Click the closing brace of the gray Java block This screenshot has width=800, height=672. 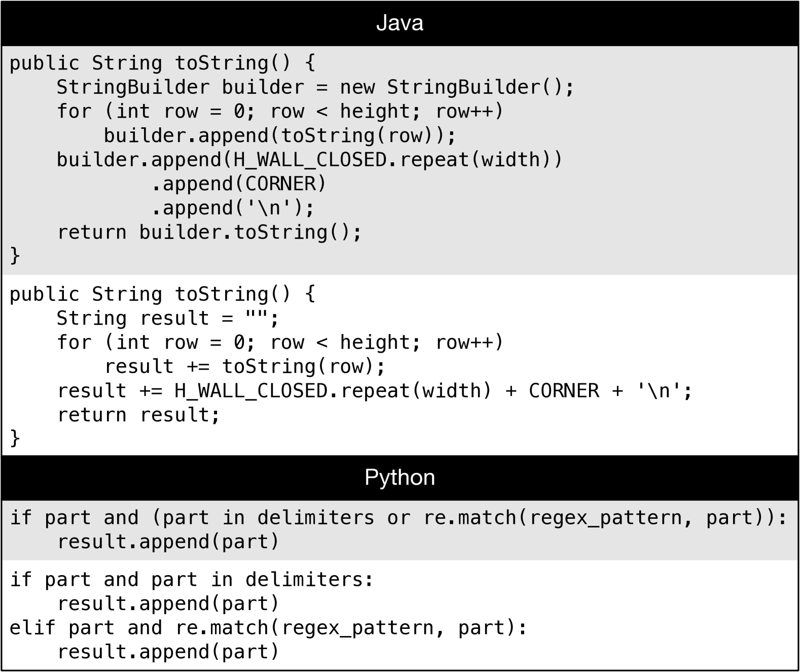click(x=15, y=256)
